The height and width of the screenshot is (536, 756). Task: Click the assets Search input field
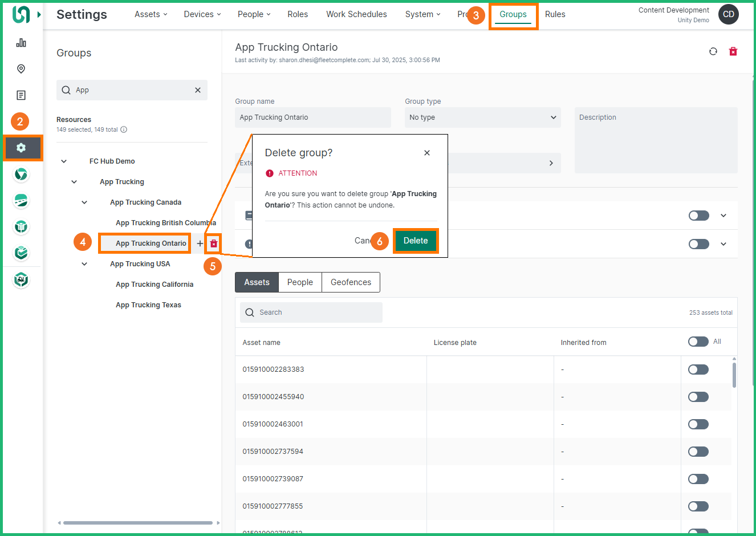(311, 312)
